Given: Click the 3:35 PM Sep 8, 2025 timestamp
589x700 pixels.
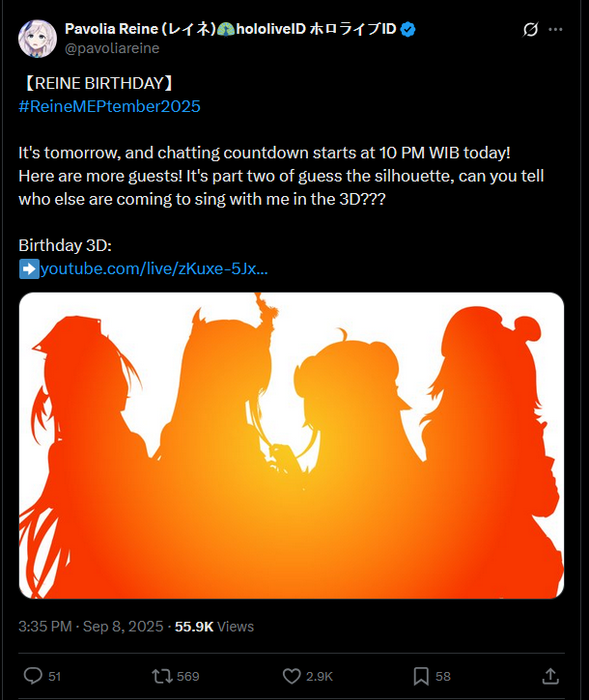Looking at the screenshot, I should (x=91, y=627).
